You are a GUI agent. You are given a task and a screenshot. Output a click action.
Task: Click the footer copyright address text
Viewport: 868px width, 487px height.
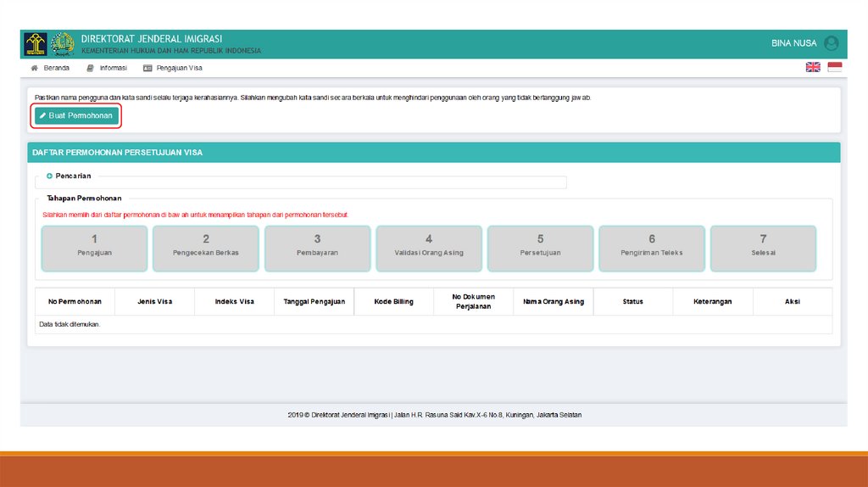435,415
